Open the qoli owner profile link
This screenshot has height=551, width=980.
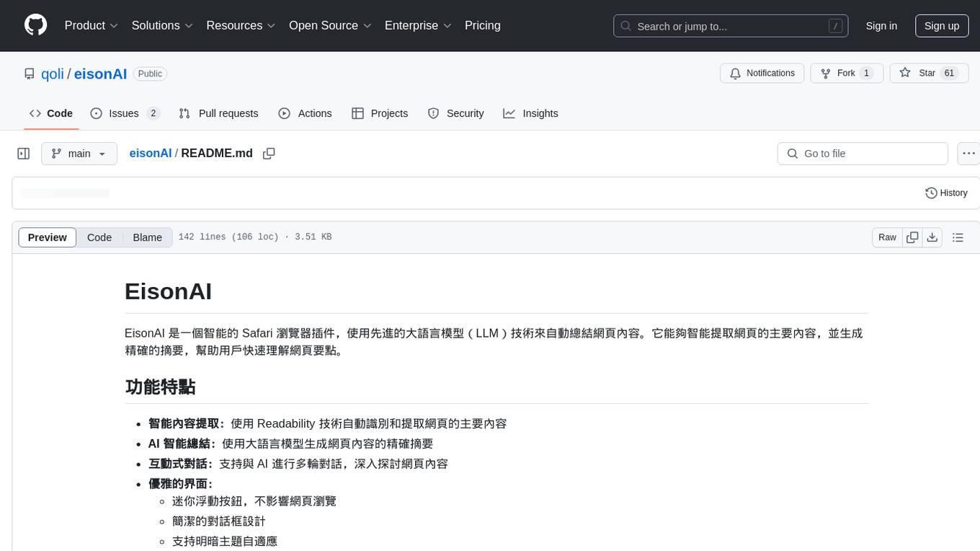click(x=53, y=74)
